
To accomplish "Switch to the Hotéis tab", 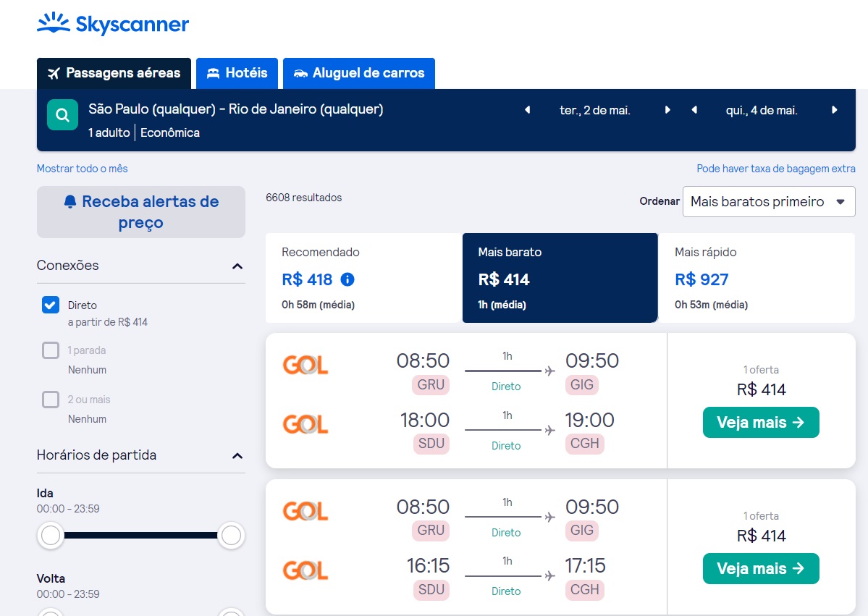I will point(237,73).
